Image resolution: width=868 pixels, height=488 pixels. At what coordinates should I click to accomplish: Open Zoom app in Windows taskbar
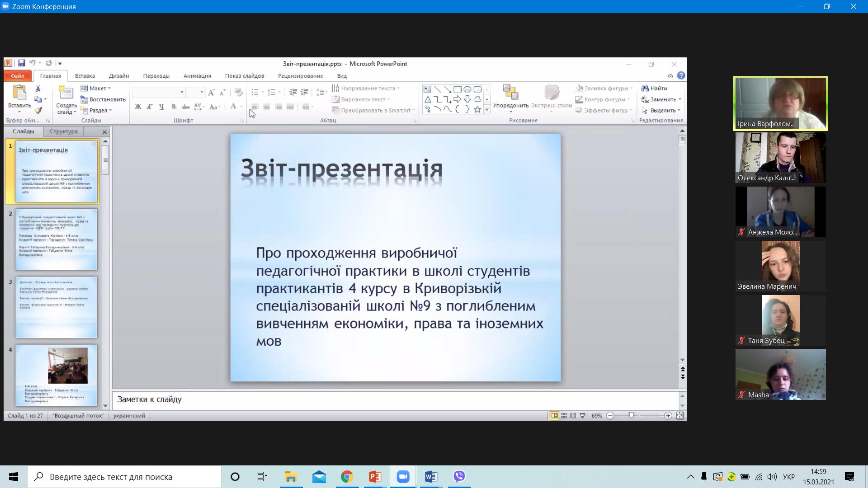[x=403, y=477]
